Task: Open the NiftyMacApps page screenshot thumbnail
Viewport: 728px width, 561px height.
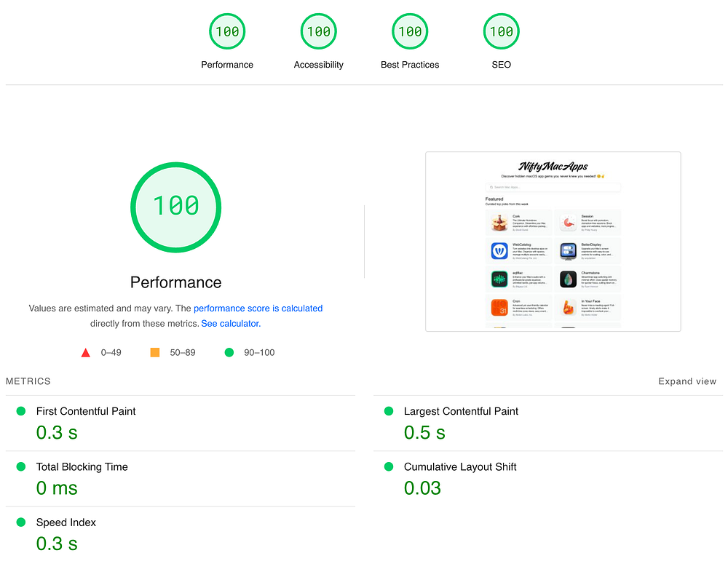Action: (553, 242)
